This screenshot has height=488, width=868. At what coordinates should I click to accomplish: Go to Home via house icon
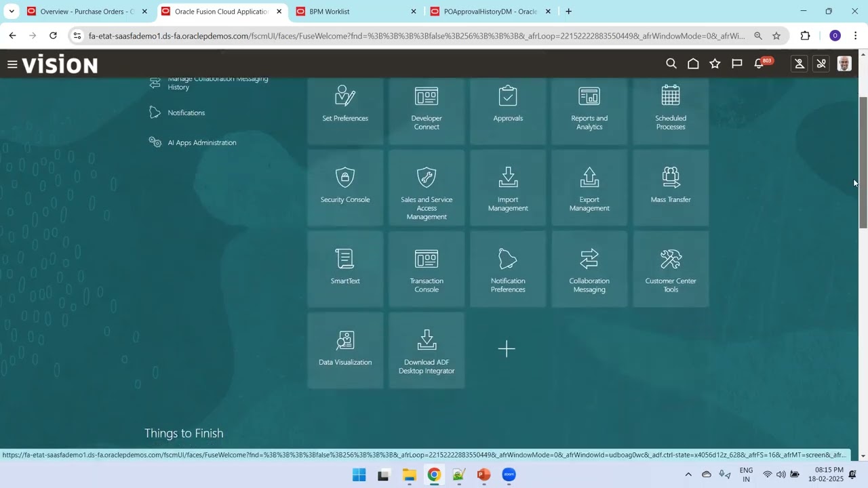coord(693,64)
